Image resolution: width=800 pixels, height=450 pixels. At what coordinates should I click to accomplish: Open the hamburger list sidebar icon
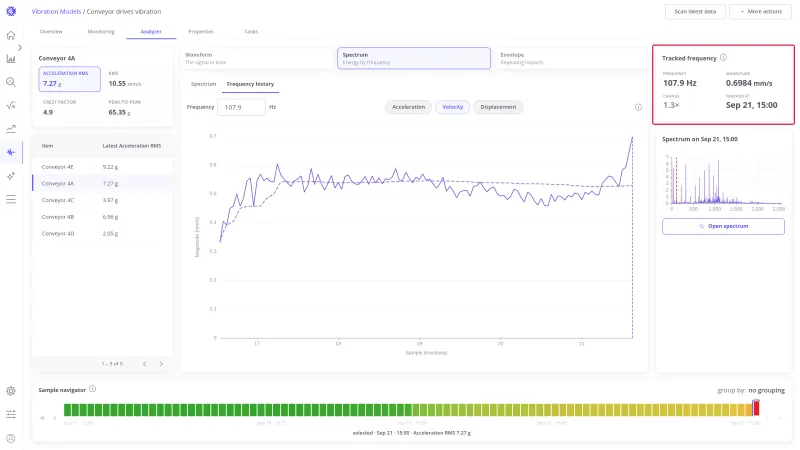(x=11, y=199)
